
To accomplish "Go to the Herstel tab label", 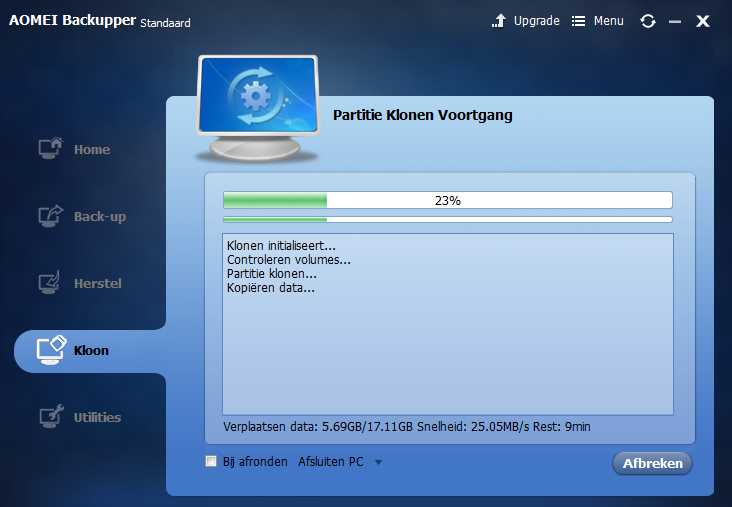I will click(98, 283).
